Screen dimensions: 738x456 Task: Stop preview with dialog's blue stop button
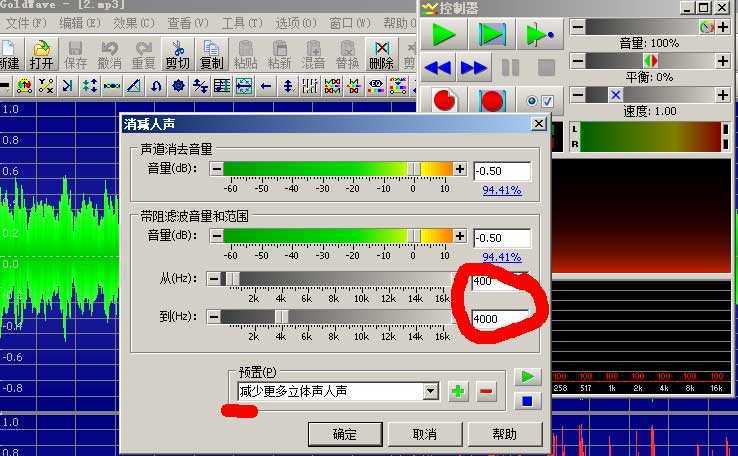(528, 401)
